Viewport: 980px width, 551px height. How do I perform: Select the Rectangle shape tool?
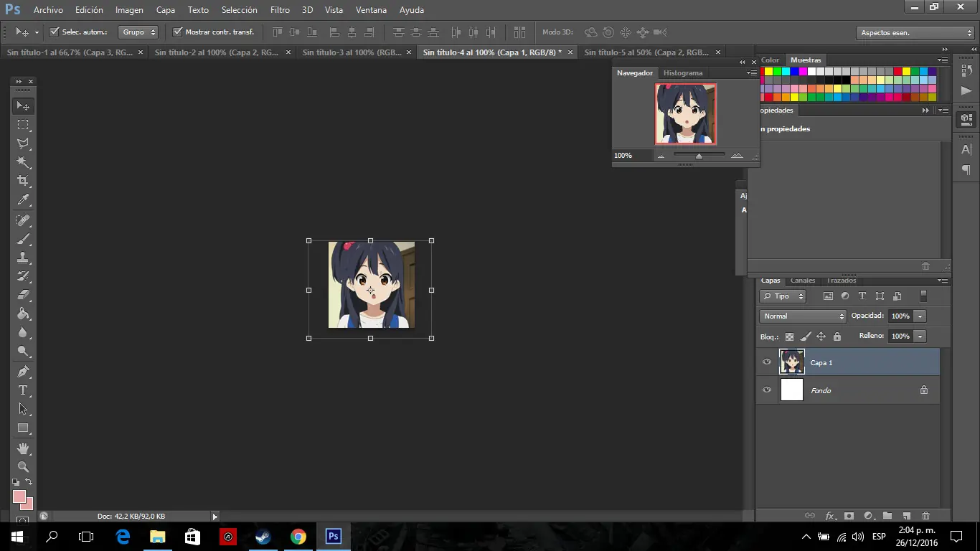pos(23,428)
